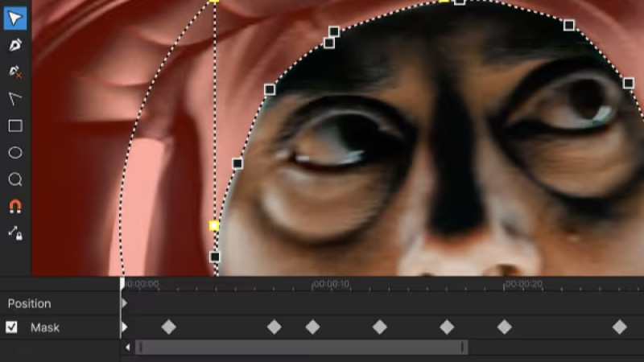
Task: Select bottom mask point on vertical line
Action: [214, 257]
